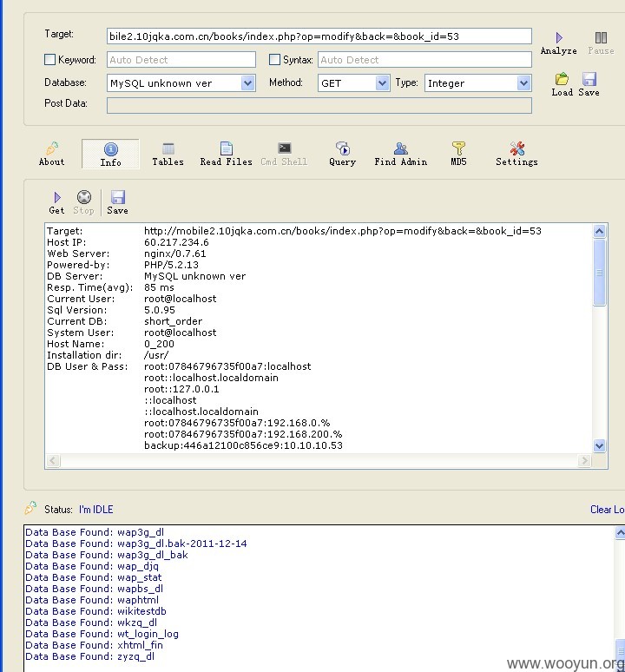Enable the Keyword checkbox
Screen dimensions: 625x672
(x=49, y=60)
